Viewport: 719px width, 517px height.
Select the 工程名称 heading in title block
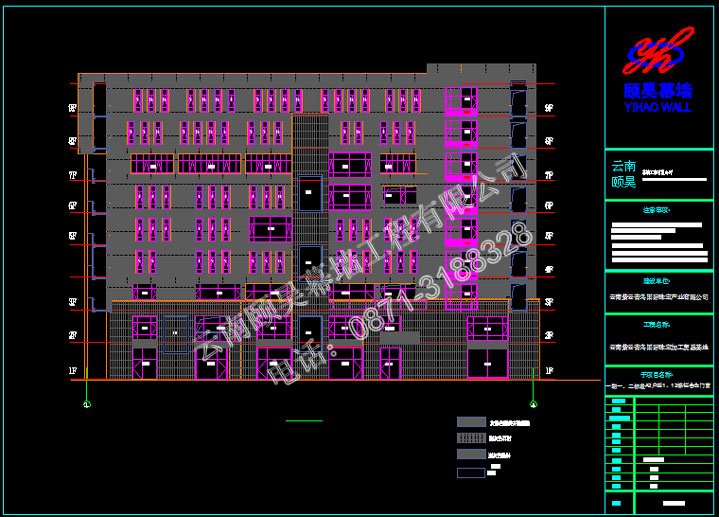click(x=660, y=325)
